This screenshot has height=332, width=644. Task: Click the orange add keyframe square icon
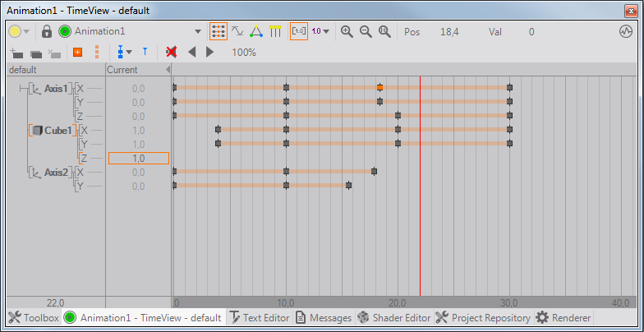(78, 52)
